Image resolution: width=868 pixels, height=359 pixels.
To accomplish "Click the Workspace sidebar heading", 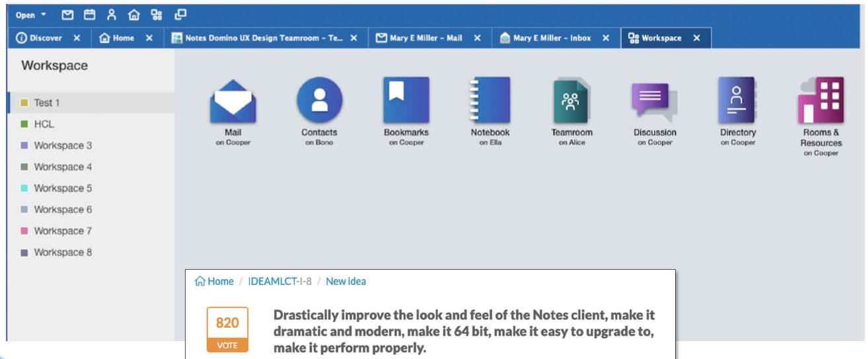I will 54,65.
